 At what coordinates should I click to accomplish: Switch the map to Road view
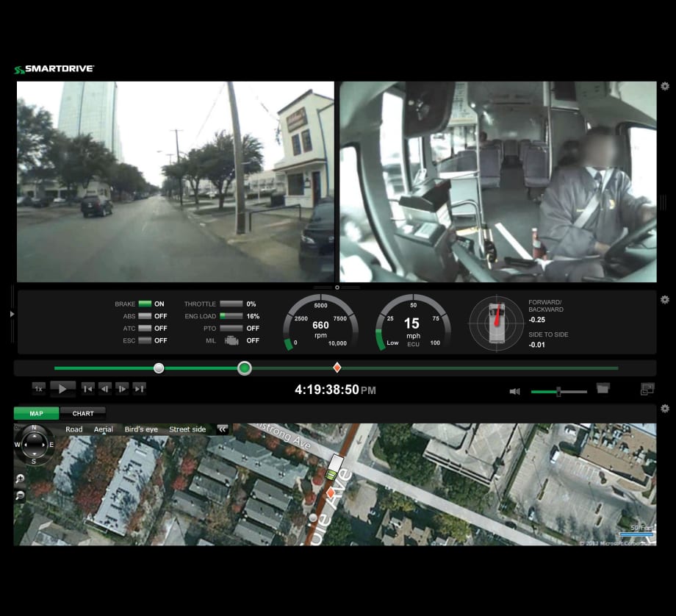pyautogui.click(x=74, y=429)
